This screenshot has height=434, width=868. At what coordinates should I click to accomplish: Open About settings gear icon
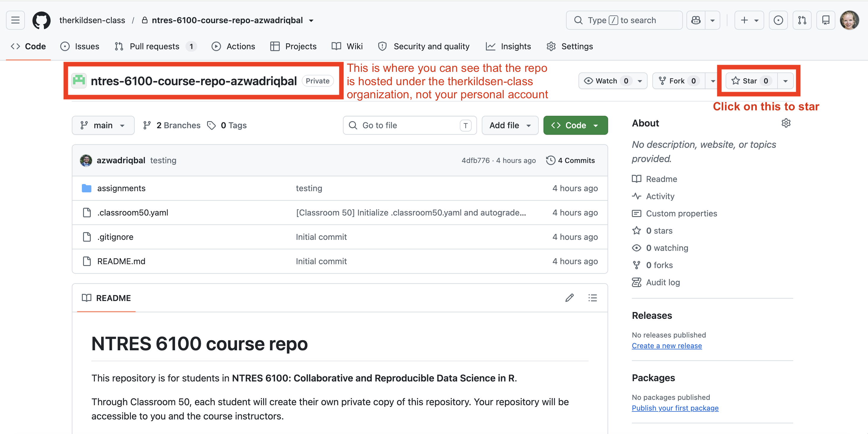pyautogui.click(x=786, y=123)
